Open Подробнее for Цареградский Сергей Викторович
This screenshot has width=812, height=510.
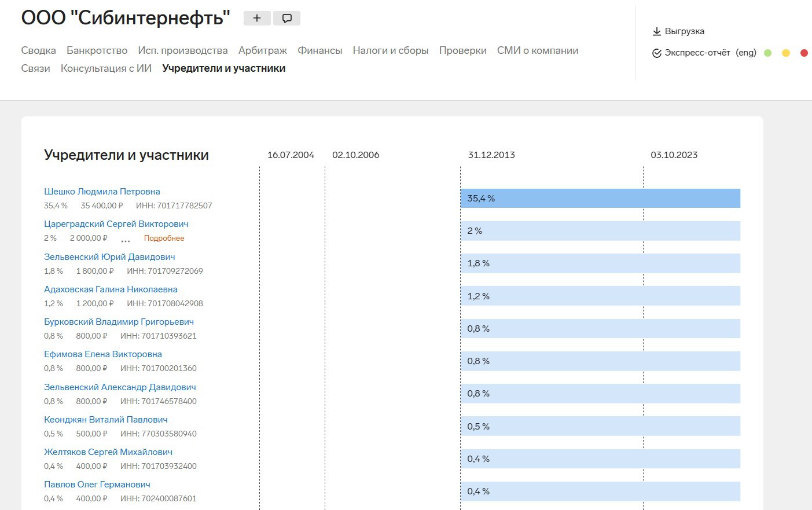[x=164, y=239]
